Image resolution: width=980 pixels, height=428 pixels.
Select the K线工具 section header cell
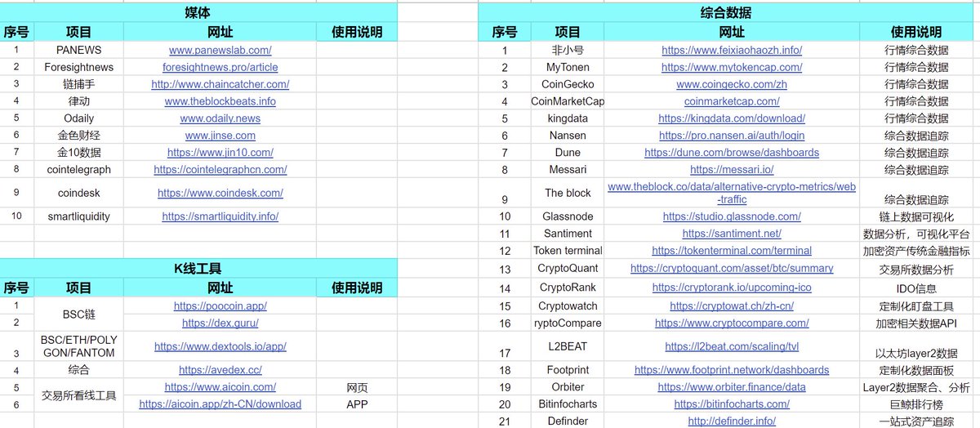(198, 269)
